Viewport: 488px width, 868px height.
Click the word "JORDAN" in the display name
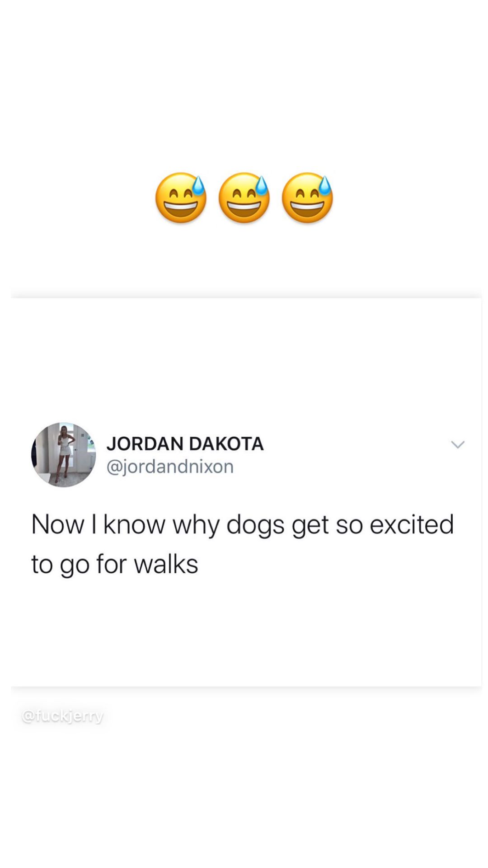[145, 443]
